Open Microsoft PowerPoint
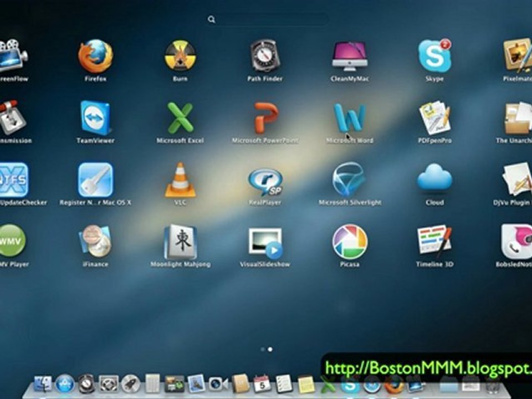The height and width of the screenshot is (399, 532). [265, 117]
